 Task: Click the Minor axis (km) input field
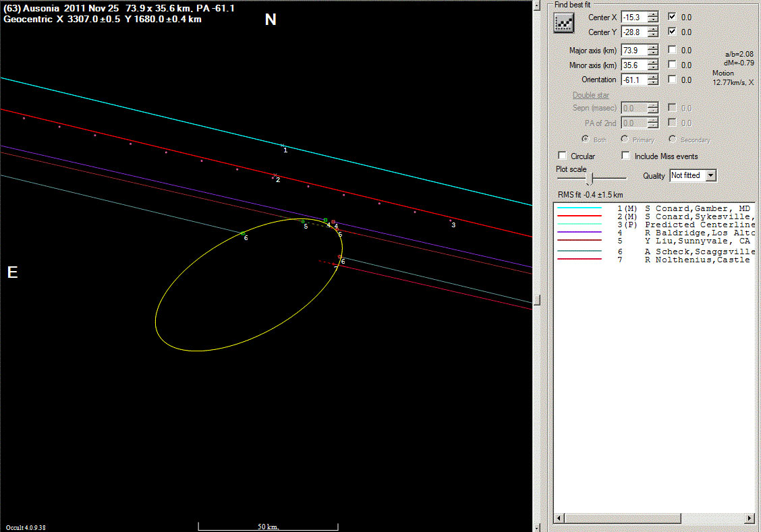[635, 65]
